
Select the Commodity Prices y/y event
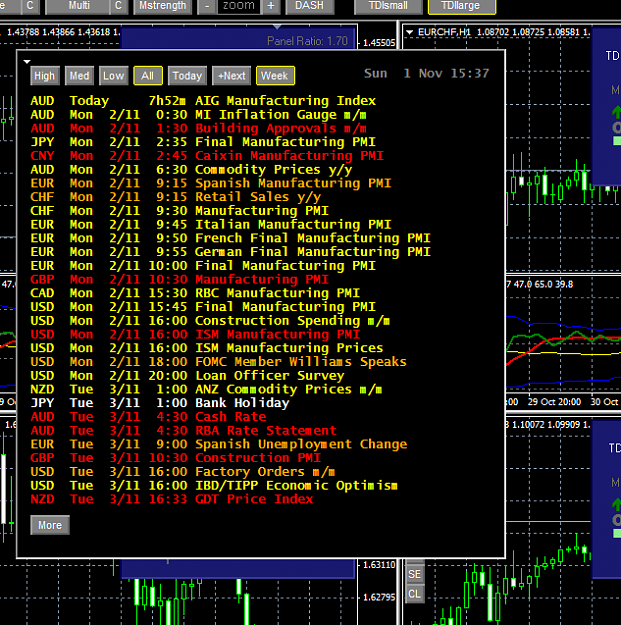pyautogui.click(x=191, y=169)
